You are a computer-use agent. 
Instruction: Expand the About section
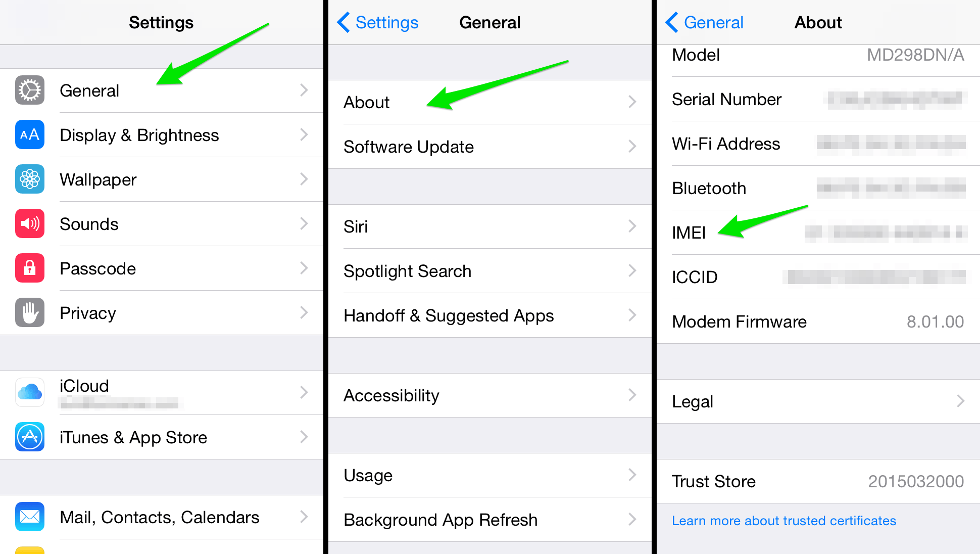point(490,102)
